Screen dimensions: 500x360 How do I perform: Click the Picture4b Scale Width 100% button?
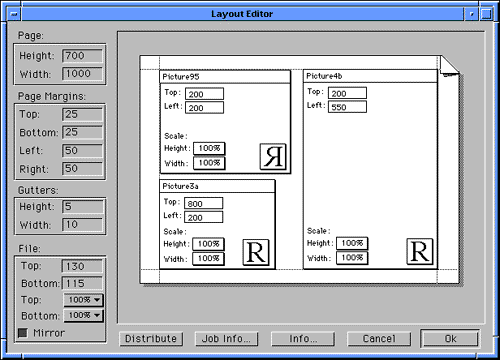point(352,258)
